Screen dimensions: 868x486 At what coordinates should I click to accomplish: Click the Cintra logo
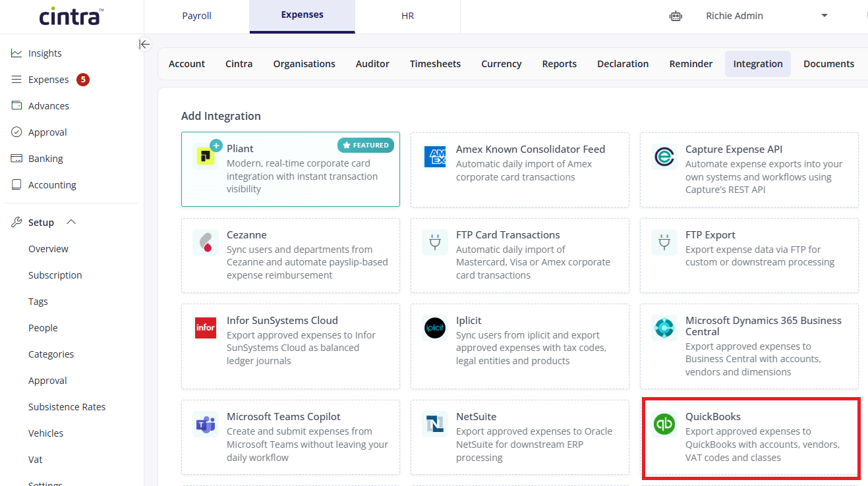[71, 16]
